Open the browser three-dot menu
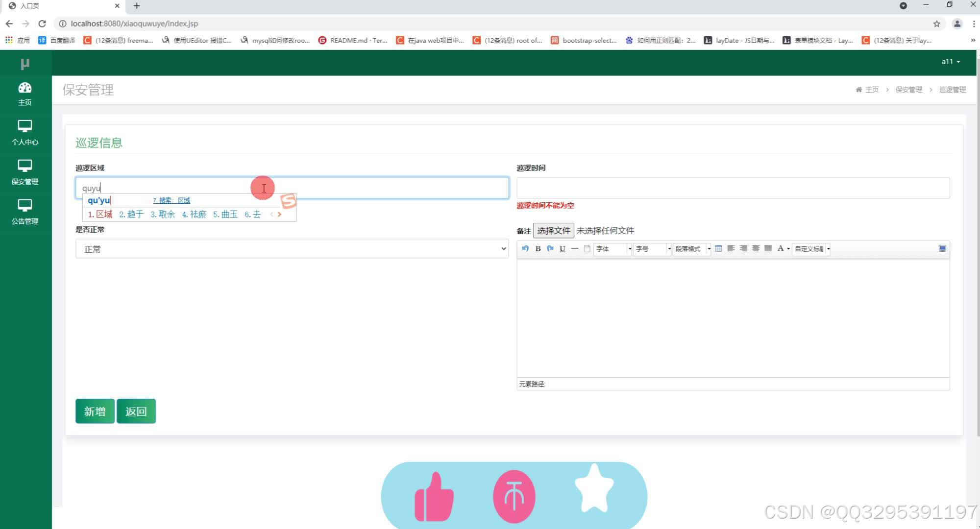This screenshot has width=980, height=529. 974,24
